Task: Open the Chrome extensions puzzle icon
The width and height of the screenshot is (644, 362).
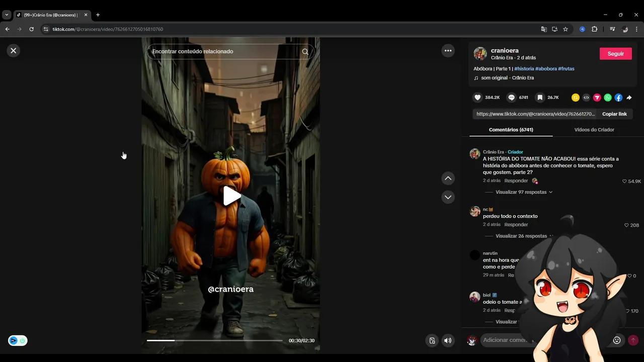Action: (x=594, y=29)
